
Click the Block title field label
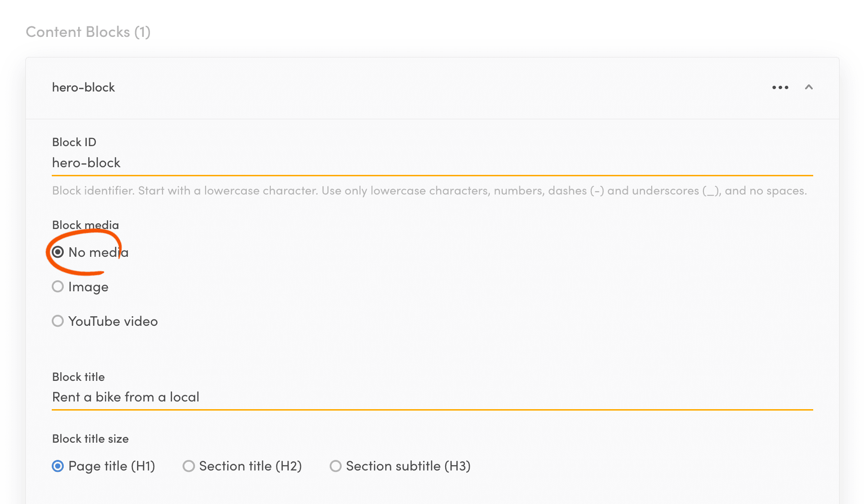coord(79,377)
